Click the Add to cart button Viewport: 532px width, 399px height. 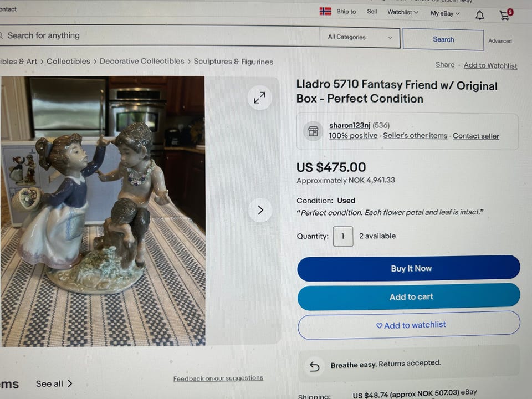408,297
